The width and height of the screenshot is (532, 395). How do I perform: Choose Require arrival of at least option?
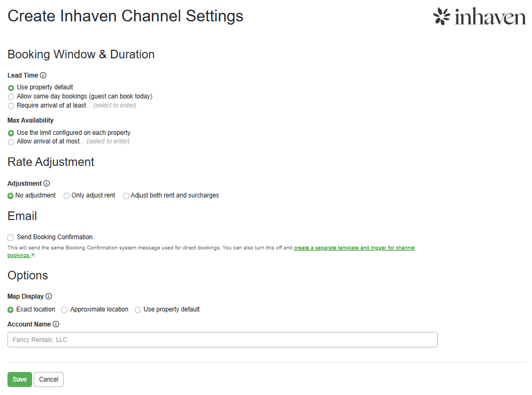(11, 106)
